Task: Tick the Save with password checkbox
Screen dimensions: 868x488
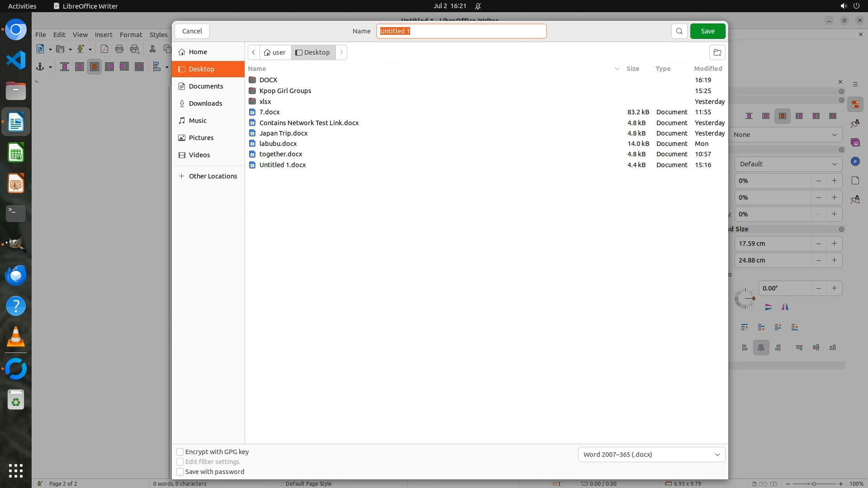Action: click(x=180, y=472)
